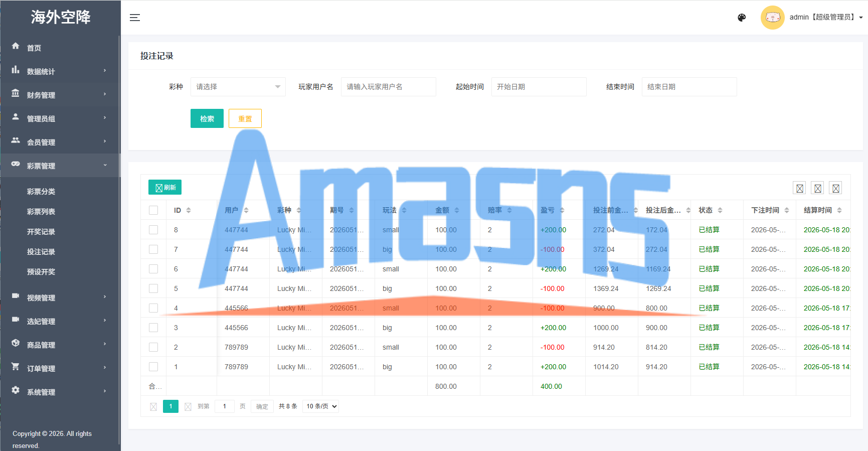The height and width of the screenshot is (451, 868).
Task: Click the page 1 pagination button
Action: [170, 406]
